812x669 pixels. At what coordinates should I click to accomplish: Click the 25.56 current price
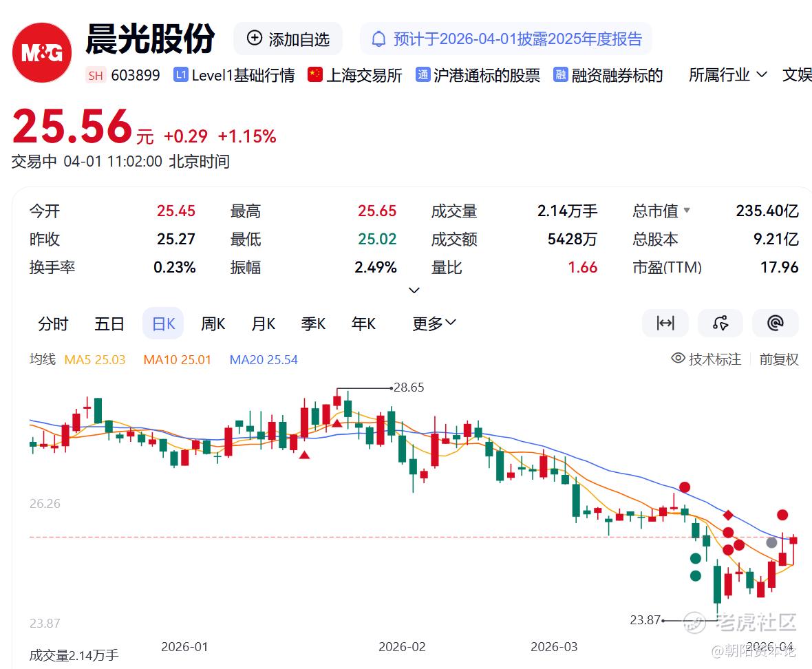72,127
